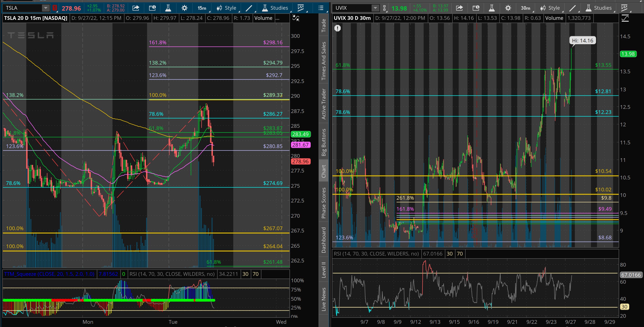The width and height of the screenshot is (644, 327).
Task: Select the Chart side tab
Action: (x=324, y=171)
